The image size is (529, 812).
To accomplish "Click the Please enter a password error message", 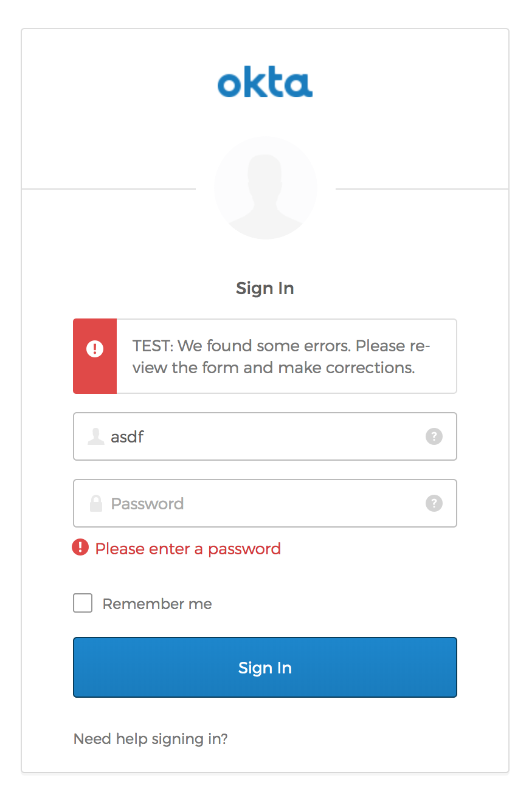I will [187, 548].
